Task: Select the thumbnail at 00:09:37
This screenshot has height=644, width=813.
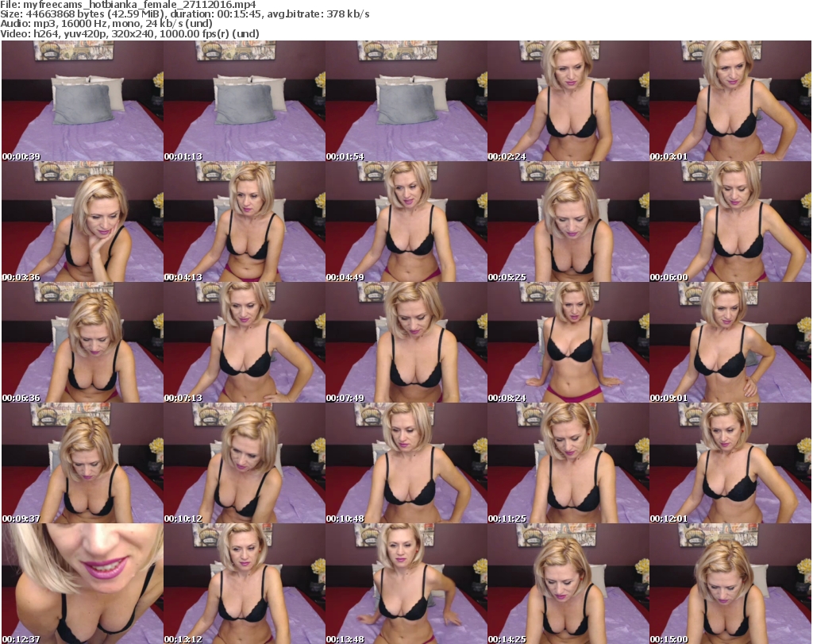Action: (82, 464)
